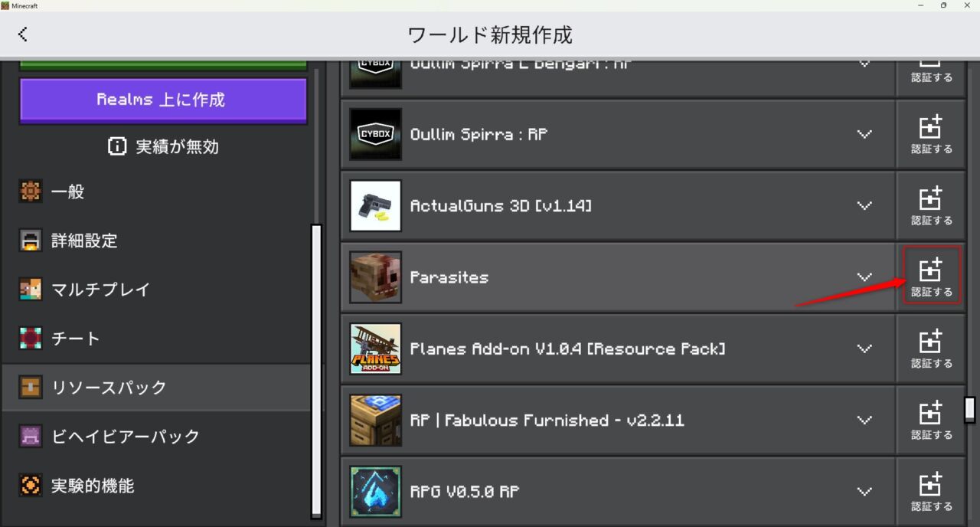
Task: Click the command block icon beside チート
Action: 30,339
